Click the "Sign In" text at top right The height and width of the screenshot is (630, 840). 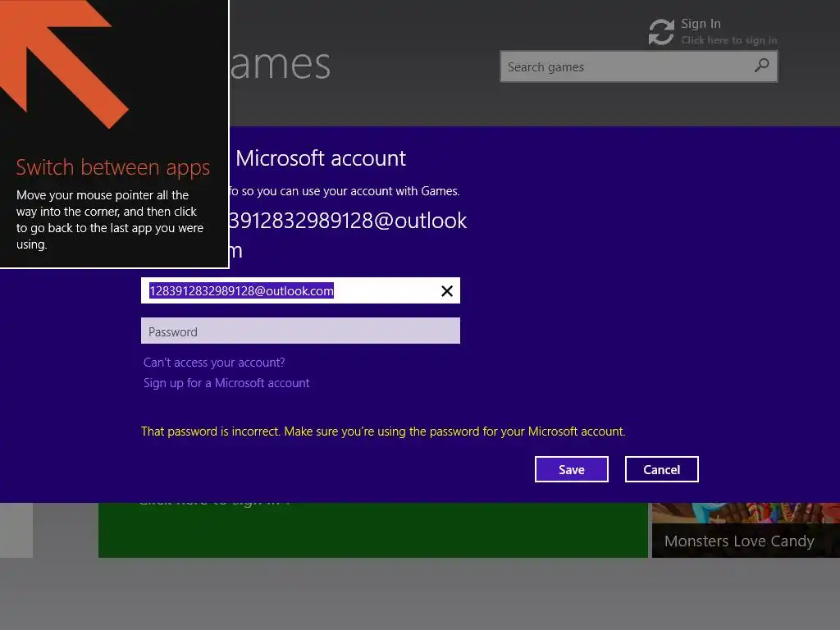[701, 24]
